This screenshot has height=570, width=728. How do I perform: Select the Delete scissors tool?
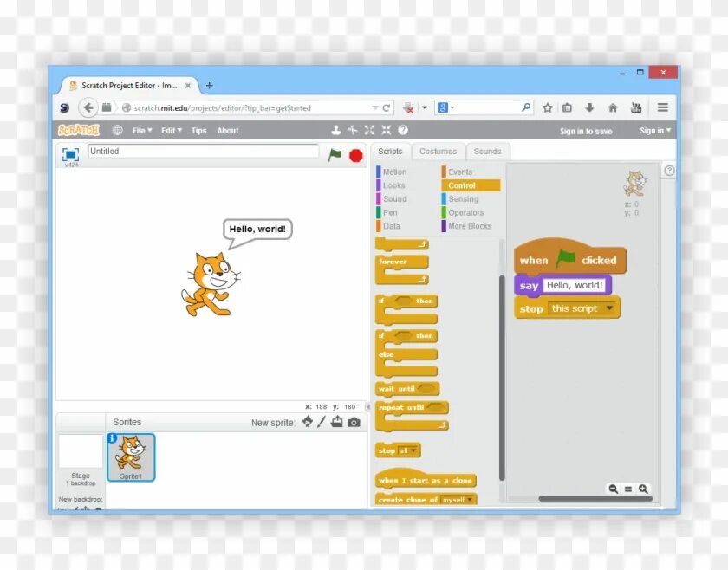point(353,131)
